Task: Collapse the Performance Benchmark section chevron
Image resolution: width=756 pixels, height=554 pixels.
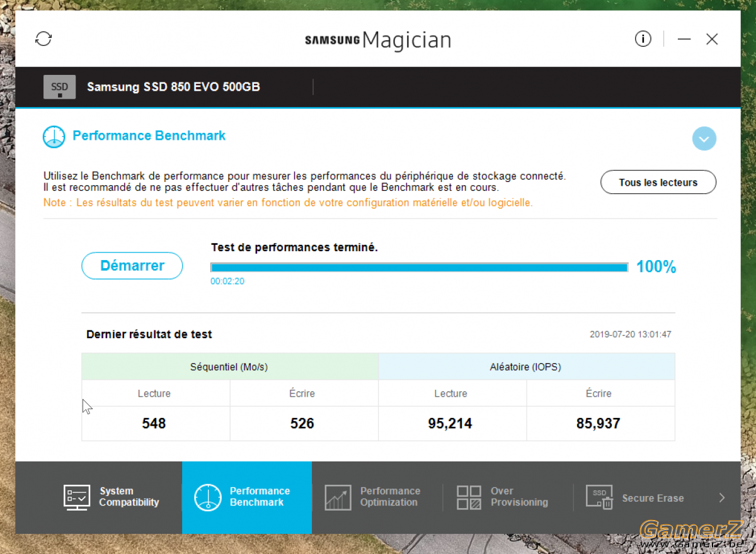Action: coord(704,138)
